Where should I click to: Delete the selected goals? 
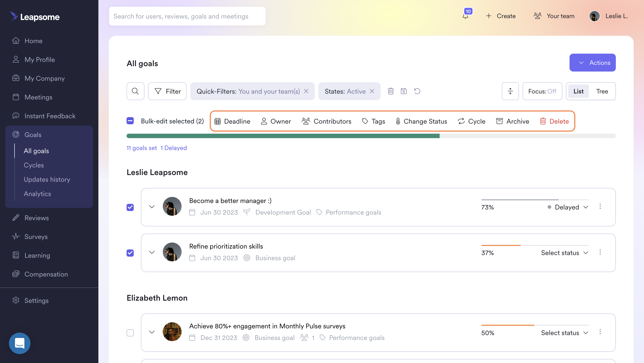pos(554,121)
